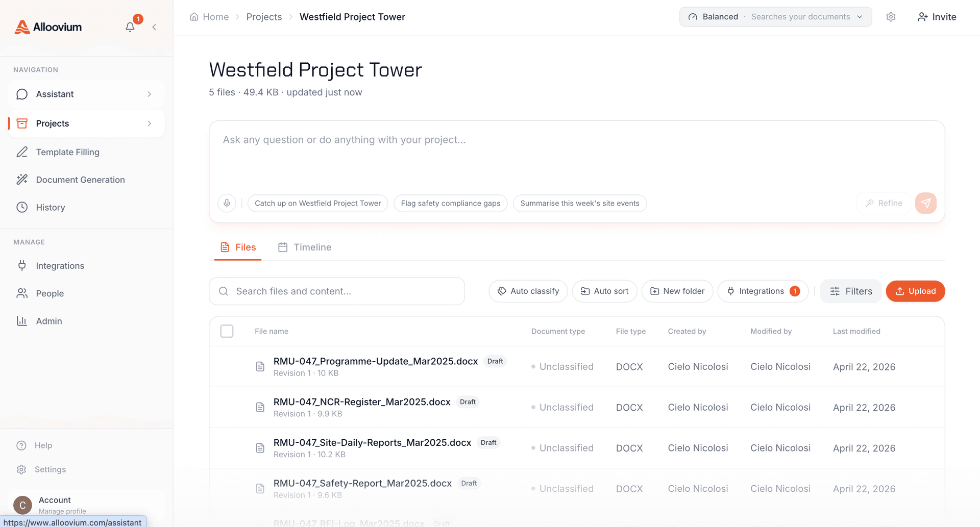Toggle the select-all files checkbox
The width and height of the screenshot is (980, 527).
227,331
